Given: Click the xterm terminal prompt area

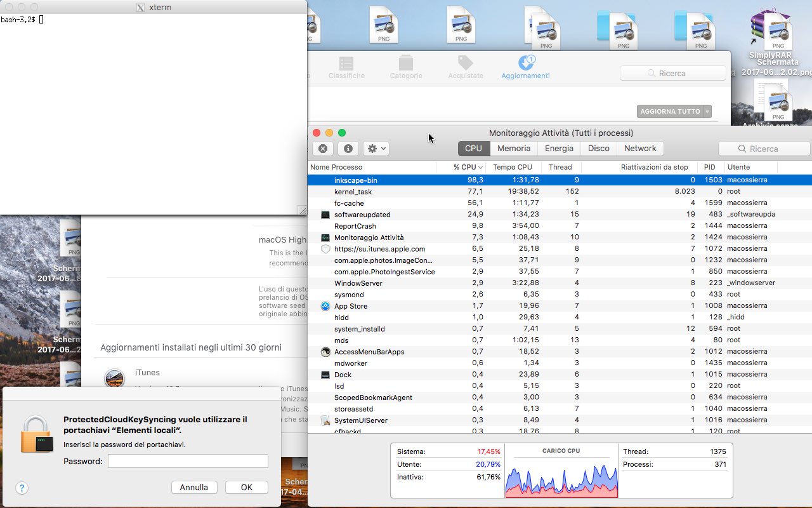Looking at the screenshot, I should click(154, 114).
